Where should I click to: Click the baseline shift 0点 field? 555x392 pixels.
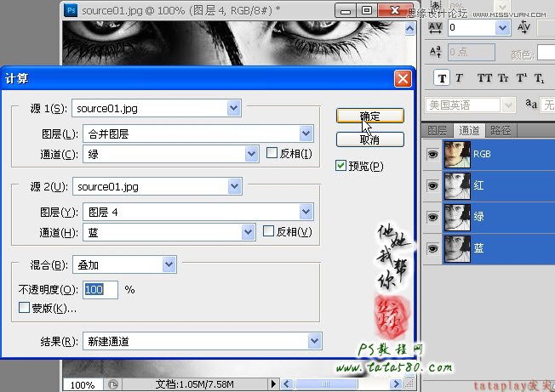[471, 53]
